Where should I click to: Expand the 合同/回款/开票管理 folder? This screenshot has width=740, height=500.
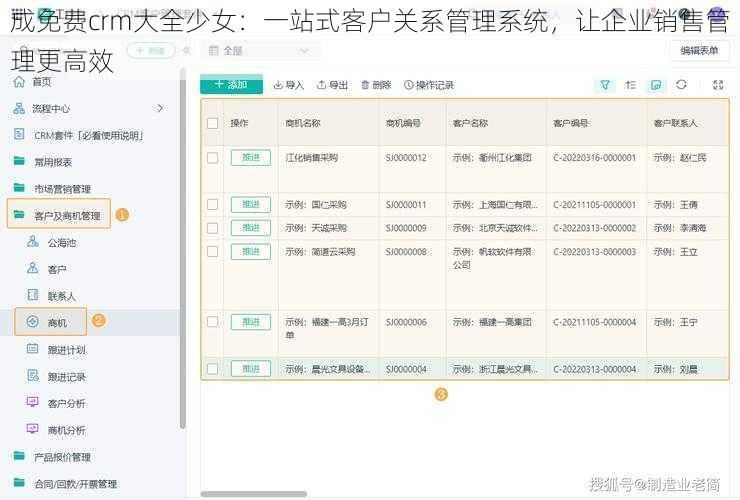75,483
